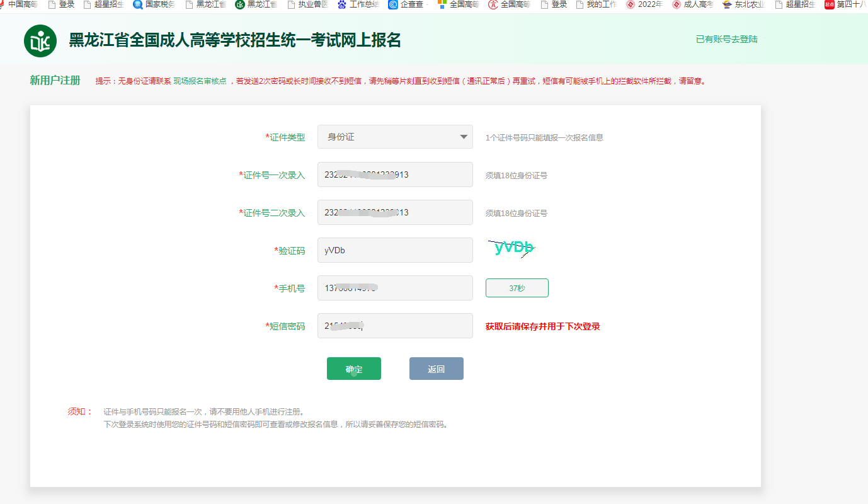Screen dimensions: 868x504
Task: Click into the 手机号 phone number field
Action: coord(395,288)
